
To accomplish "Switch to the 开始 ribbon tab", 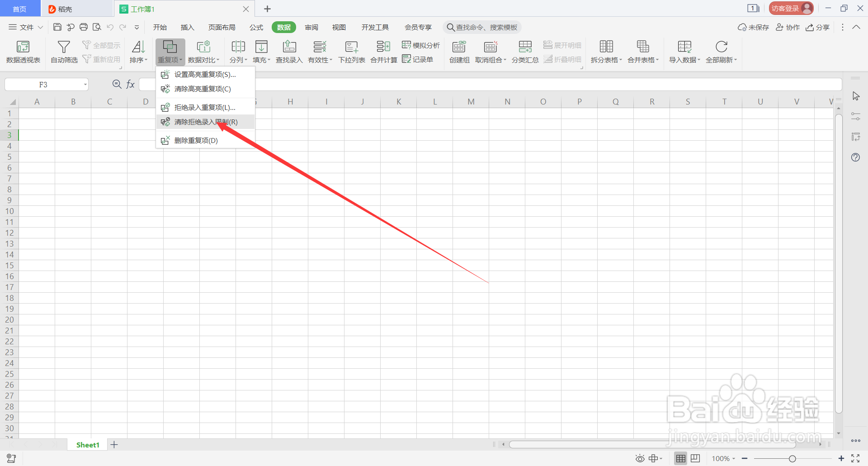I will (160, 27).
